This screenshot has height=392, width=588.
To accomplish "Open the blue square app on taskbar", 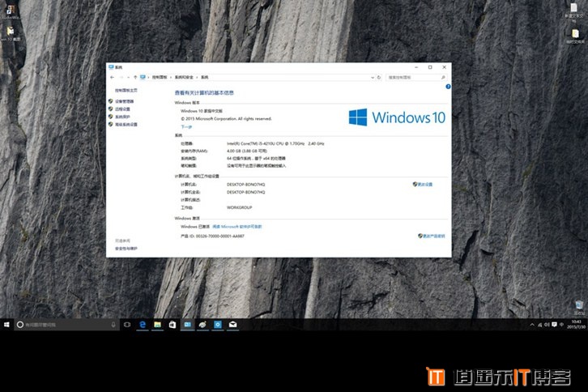I will click(x=218, y=325).
